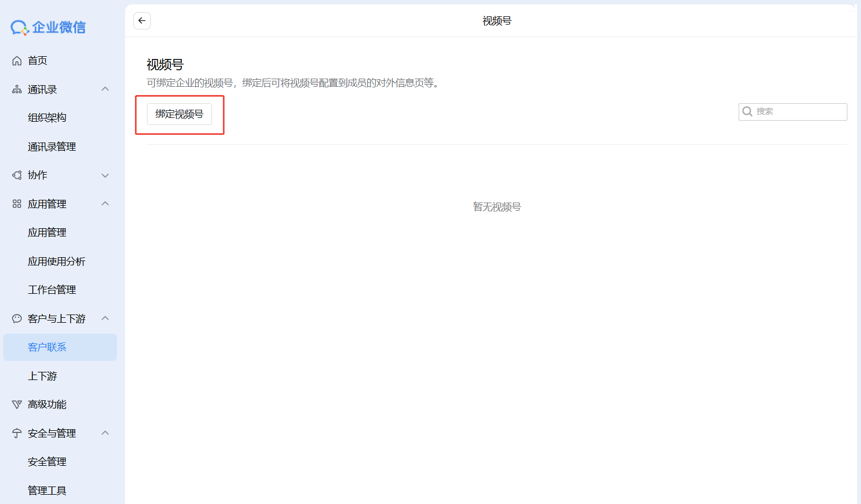
Task: Expand the 协作 section chevron
Action: [105, 175]
